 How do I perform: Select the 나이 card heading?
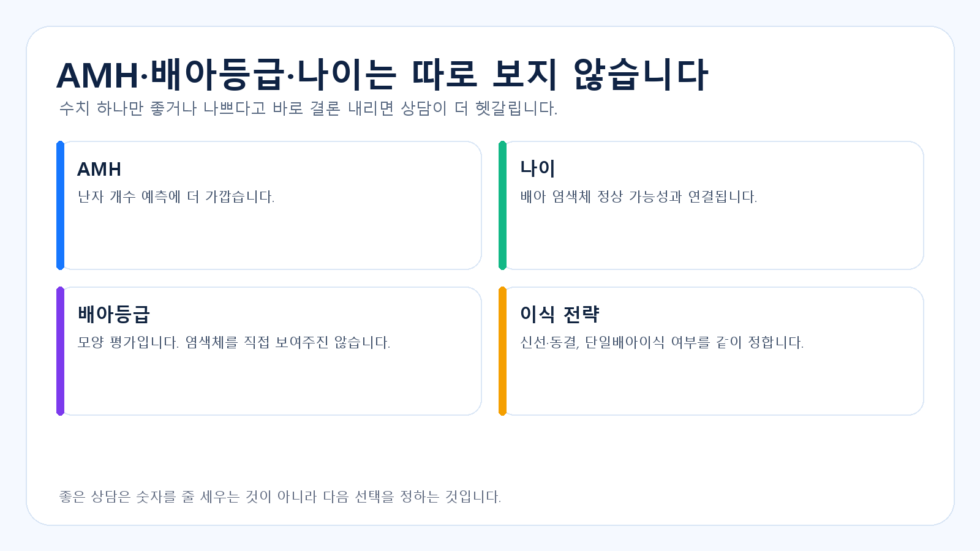click(x=537, y=168)
